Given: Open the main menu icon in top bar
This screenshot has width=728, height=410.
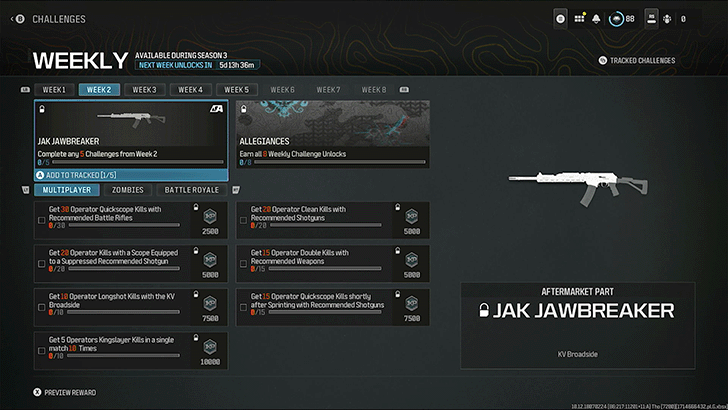Looking at the screenshot, I should click(x=560, y=19).
